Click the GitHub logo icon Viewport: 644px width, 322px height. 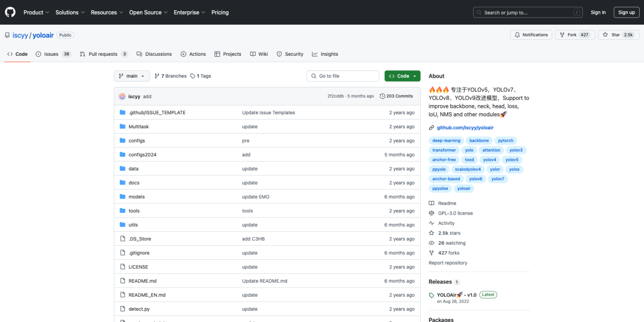coord(11,12)
